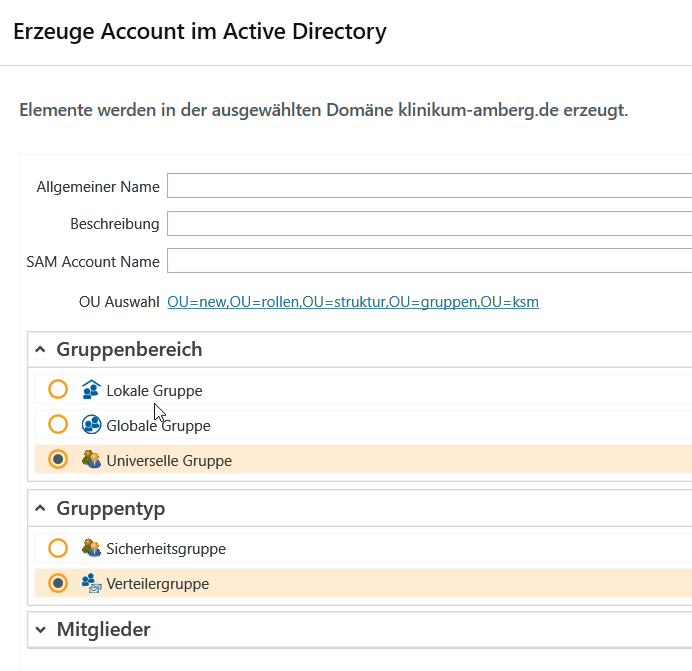Click the Beschreibung input field

(x=429, y=224)
